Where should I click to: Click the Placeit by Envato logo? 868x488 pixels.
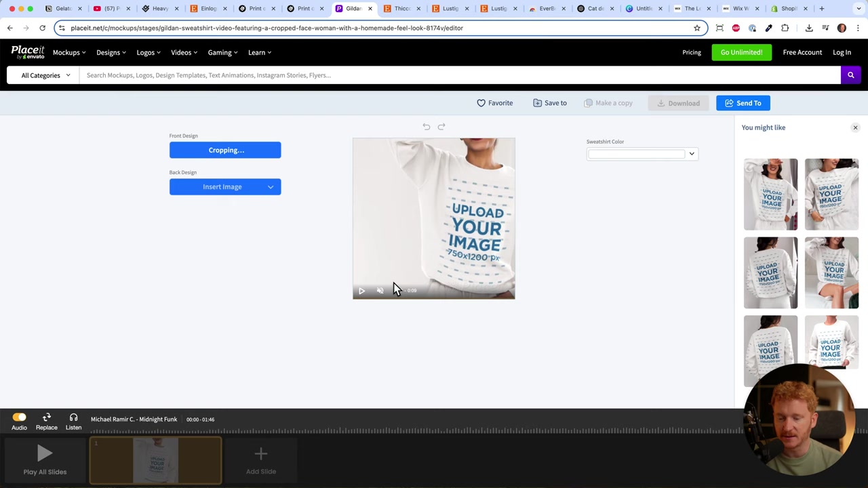pyautogui.click(x=28, y=52)
